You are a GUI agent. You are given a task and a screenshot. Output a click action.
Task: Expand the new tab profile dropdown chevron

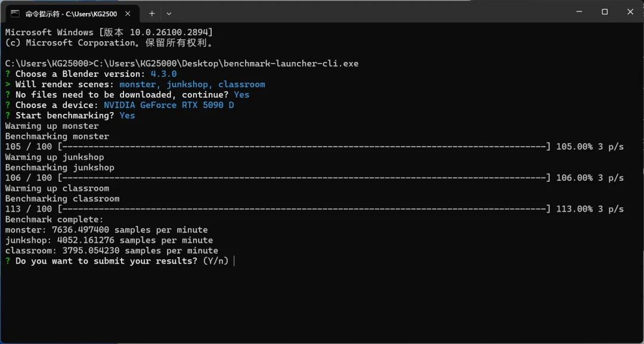(169, 13)
